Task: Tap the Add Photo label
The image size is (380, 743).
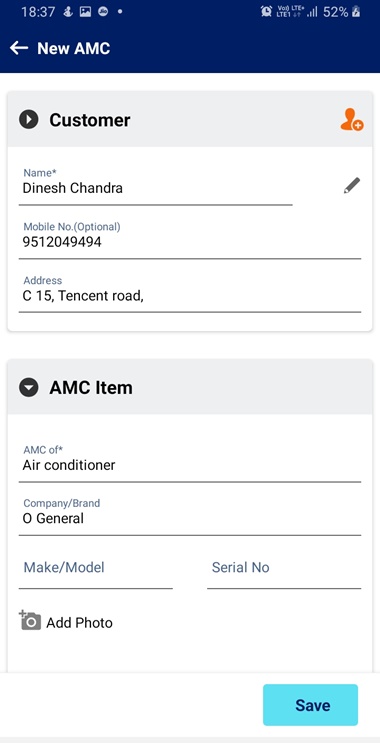Action: [x=80, y=623]
